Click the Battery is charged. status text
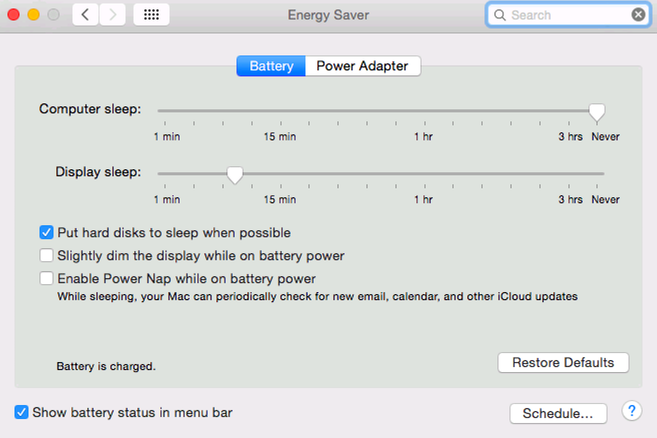Screen dimensions: 657x438 106,366
